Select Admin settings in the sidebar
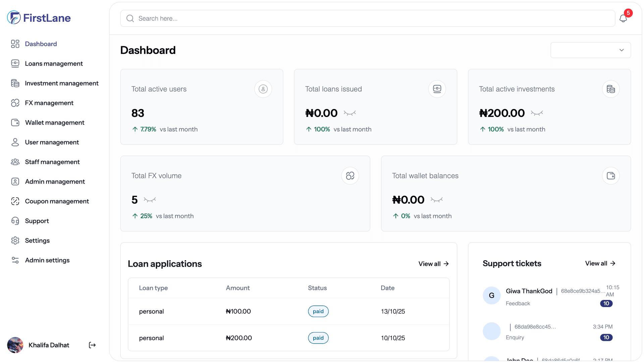The width and height of the screenshot is (644, 363). click(x=47, y=260)
